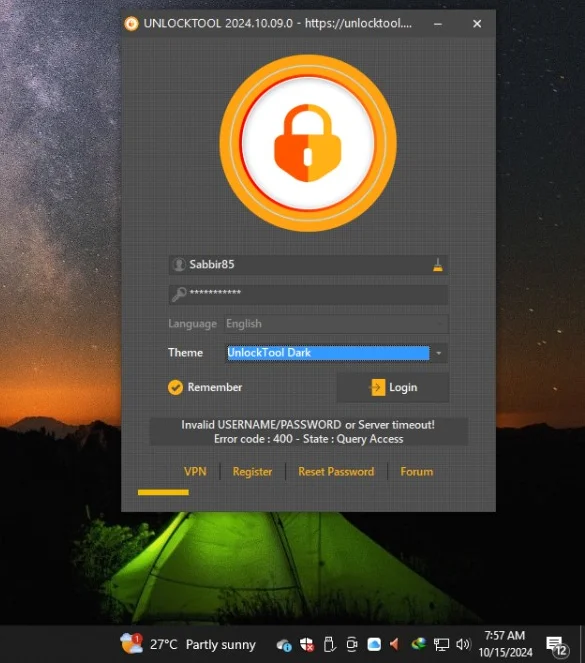Open Windows Security shield tray icon
The width and height of the screenshot is (585, 663).
pyautogui.click(x=307, y=645)
